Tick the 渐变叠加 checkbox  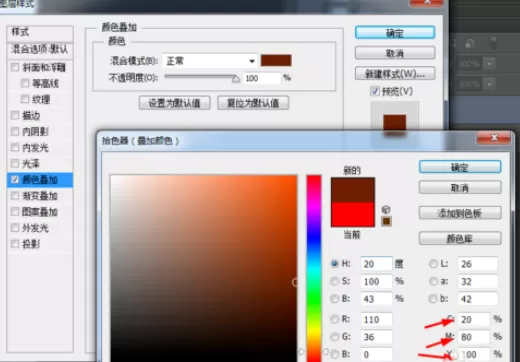15,196
